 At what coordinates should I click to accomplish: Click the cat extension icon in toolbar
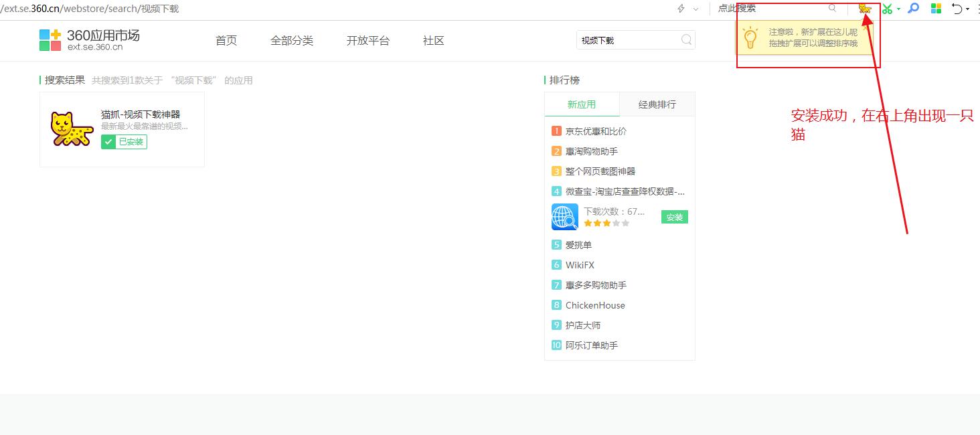pos(865,9)
